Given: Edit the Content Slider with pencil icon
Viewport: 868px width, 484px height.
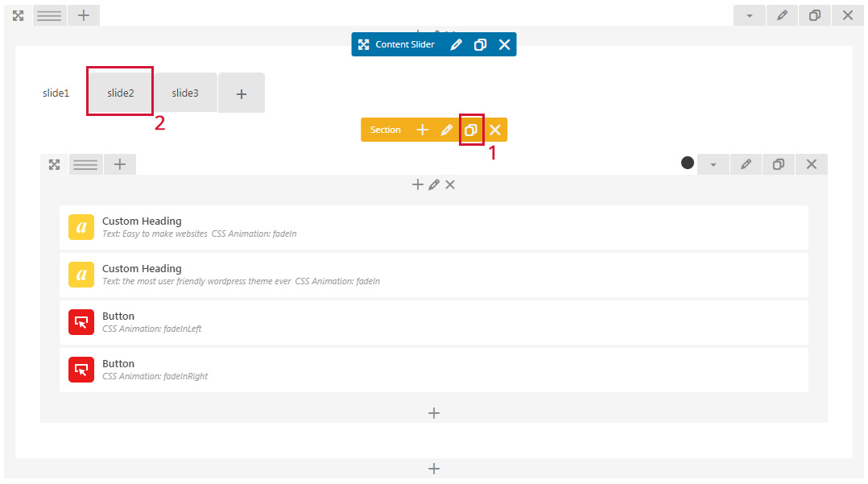Looking at the screenshot, I should coord(456,45).
